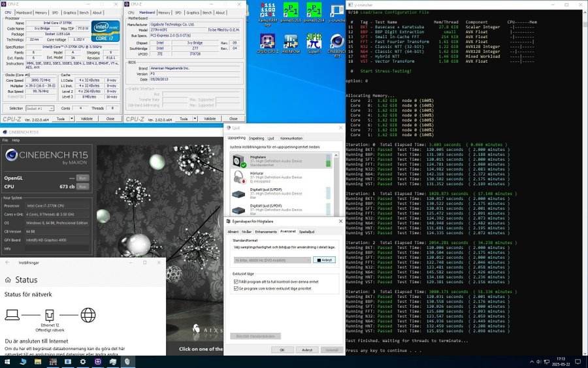
Task: Click Avbryt test button beside sample format
Action: (x=324, y=260)
